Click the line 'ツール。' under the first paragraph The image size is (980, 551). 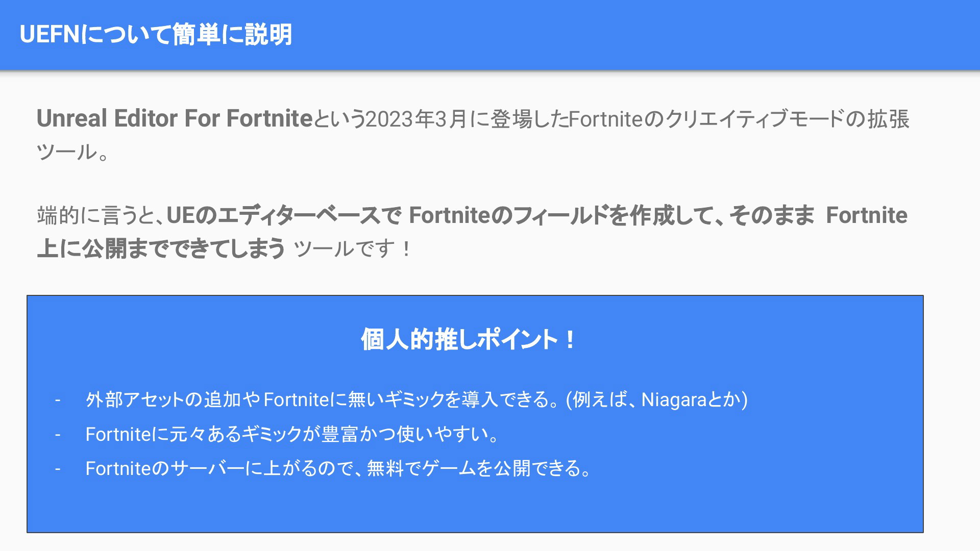[x=72, y=152]
